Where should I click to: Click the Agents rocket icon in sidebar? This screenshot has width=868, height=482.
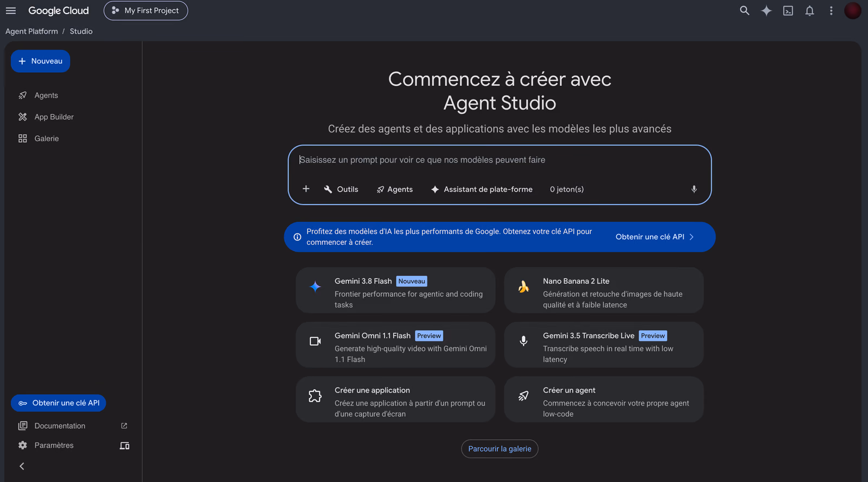(22, 95)
